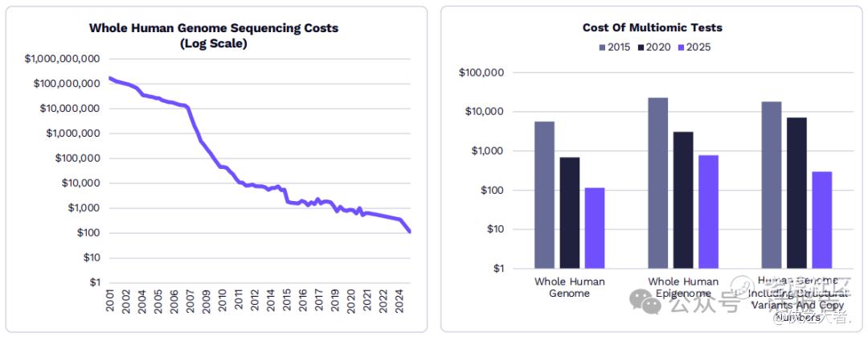Select the 2020 bar for Whole Human Genome
Viewport: 868px width, 337px height.
coord(570,212)
